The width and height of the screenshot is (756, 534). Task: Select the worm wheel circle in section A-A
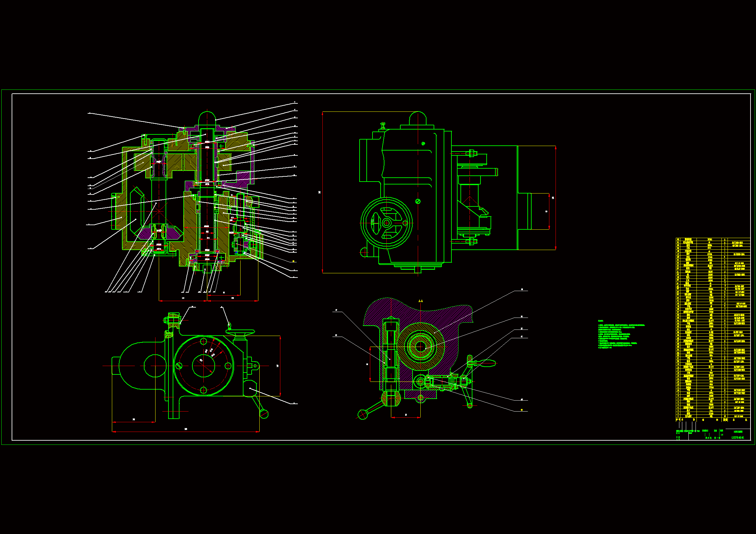tap(420, 346)
